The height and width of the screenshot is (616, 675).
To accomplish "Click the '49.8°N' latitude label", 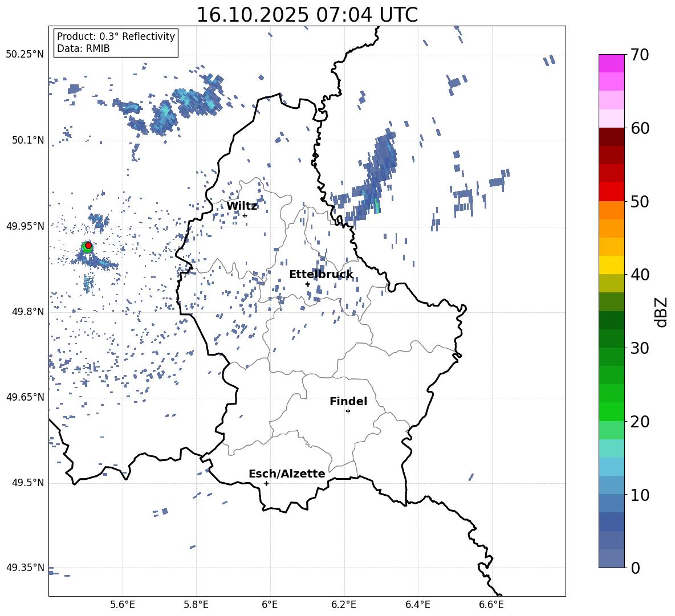I will (x=28, y=312).
